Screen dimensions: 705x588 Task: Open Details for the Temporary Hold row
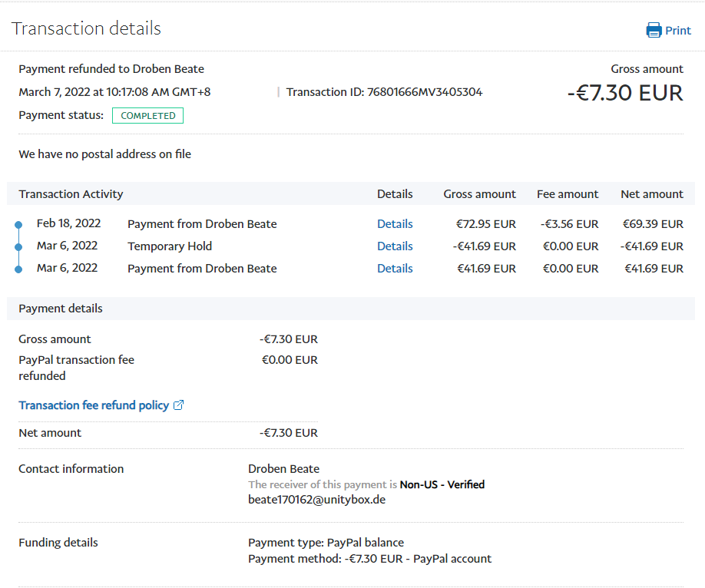[395, 246]
